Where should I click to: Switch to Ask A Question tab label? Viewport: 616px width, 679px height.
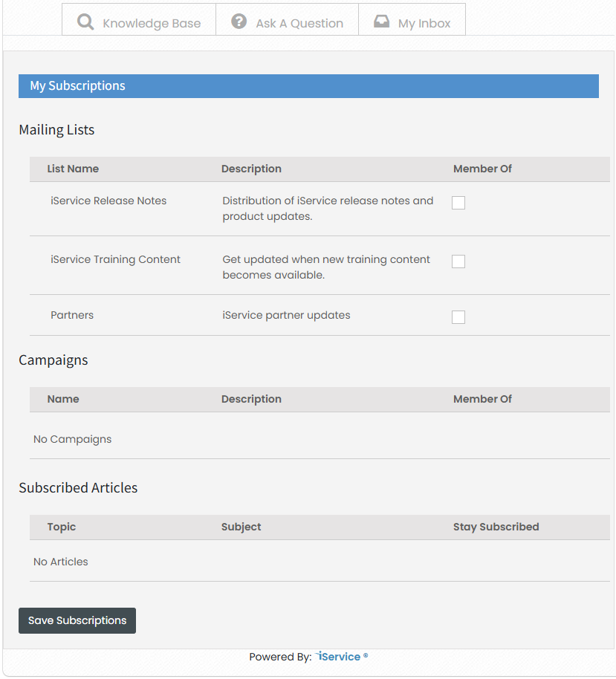pyautogui.click(x=299, y=23)
